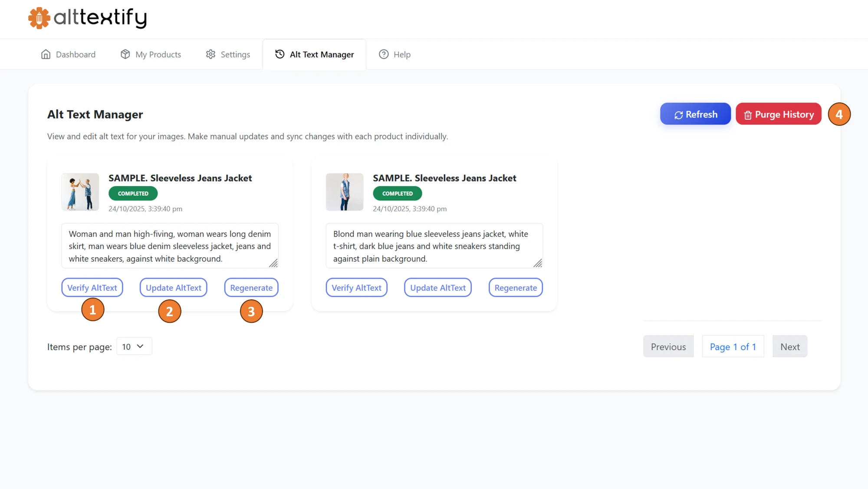868x489 pixels.
Task: Click the first product's thumbnail image
Action: tap(80, 192)
